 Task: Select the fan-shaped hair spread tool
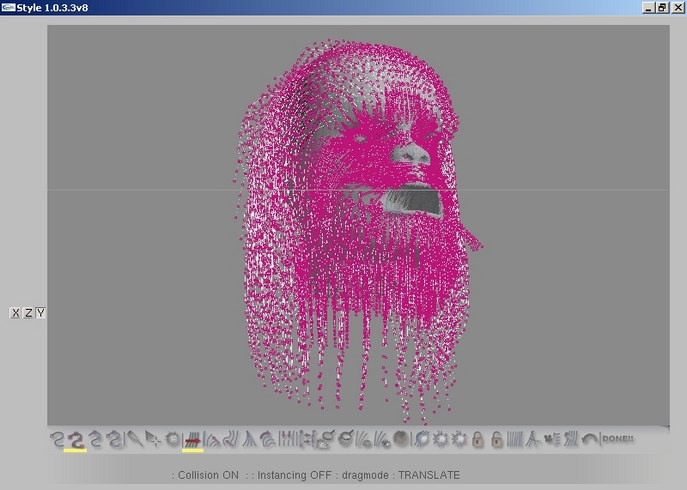point(249,439)
